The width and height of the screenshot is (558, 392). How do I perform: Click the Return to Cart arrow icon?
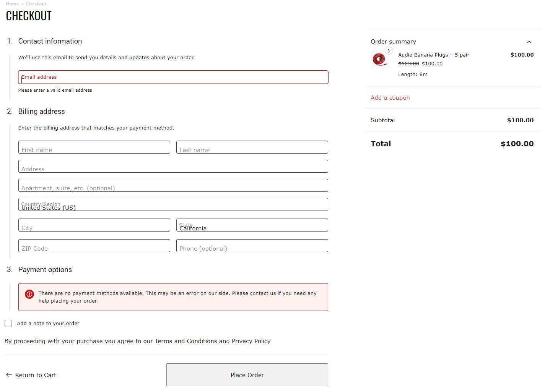[x=9, y=375]
